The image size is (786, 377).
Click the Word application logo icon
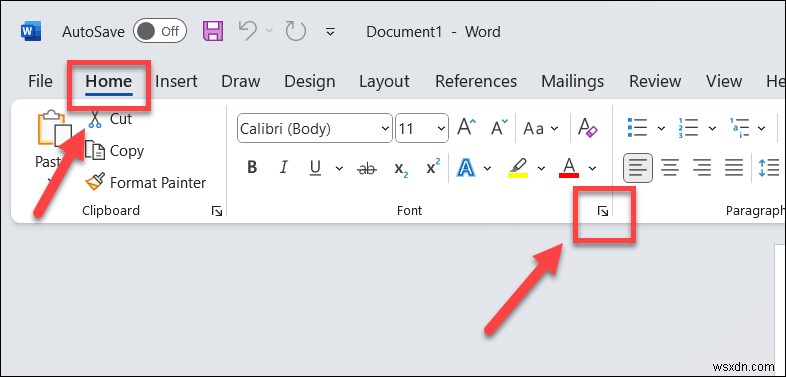click(x=31, y=32)
